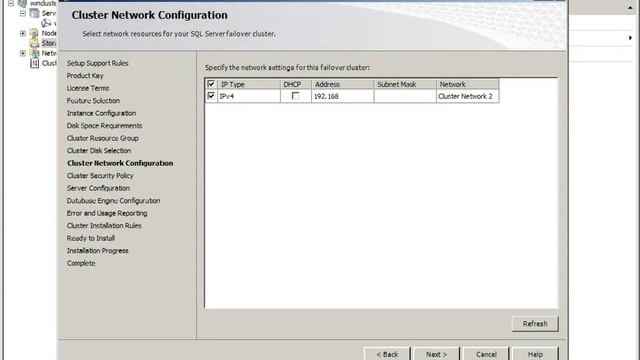Select the Complete step
The image size is (640, 360).
81,263
